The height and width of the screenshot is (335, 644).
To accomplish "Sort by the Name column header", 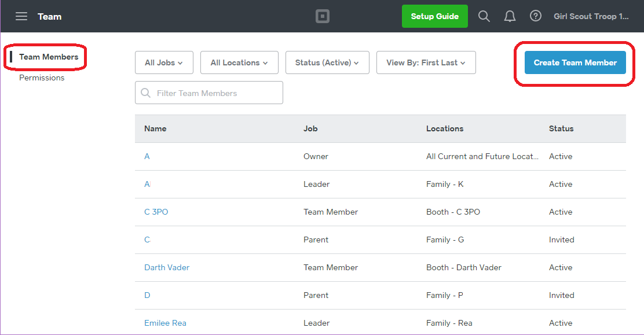I will tap(155, 128).
